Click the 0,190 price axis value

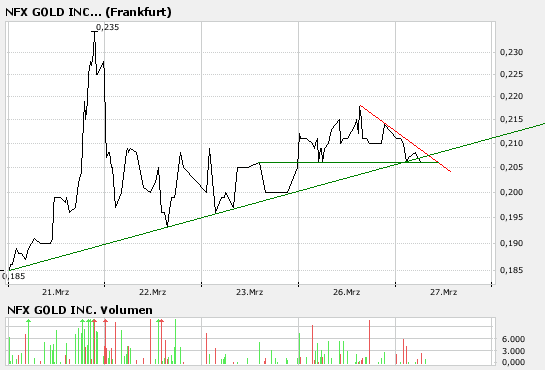[511, 243]
